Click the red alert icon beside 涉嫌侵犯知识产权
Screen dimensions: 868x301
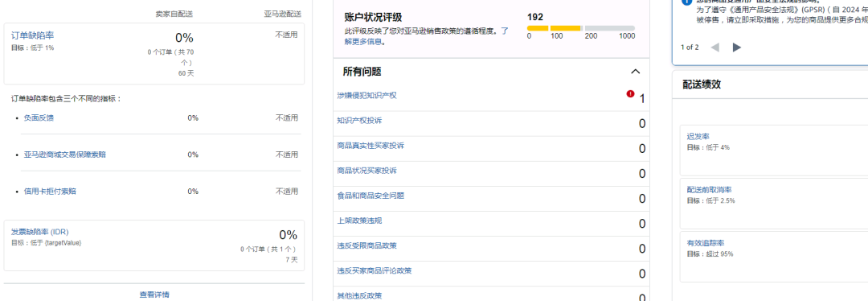pyautogui.click(x=630, y=94)
